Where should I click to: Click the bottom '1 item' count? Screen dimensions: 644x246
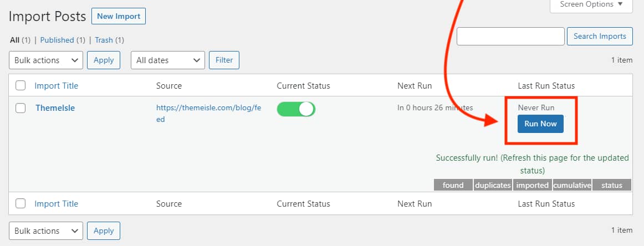tap(622, 230)
